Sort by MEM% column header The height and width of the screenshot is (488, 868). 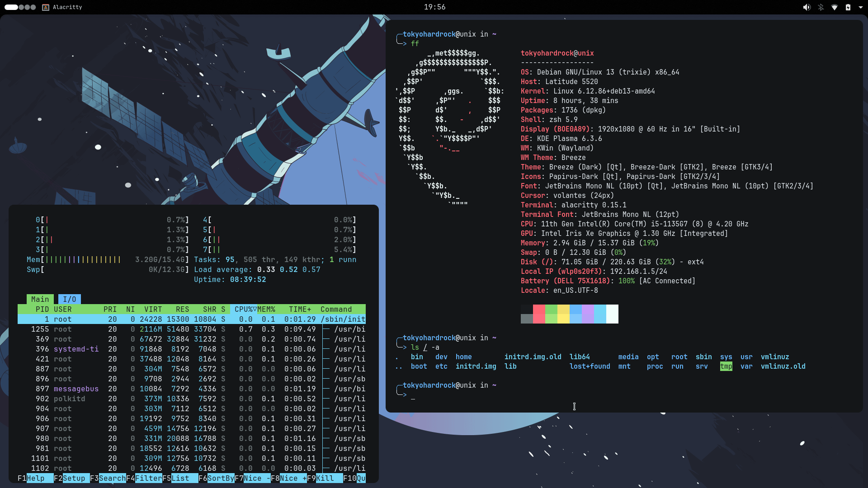pyautogui.click(x=266, y=309)
